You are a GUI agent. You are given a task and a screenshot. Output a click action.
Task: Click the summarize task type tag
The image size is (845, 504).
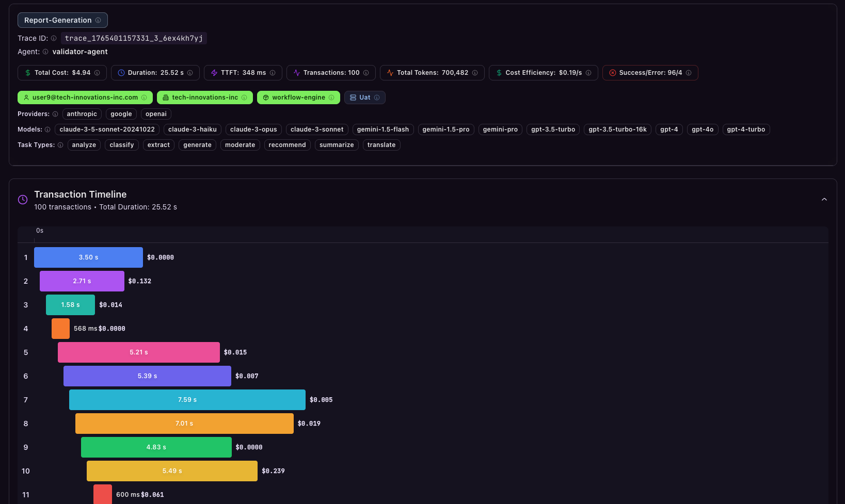[x=337, y=145]
